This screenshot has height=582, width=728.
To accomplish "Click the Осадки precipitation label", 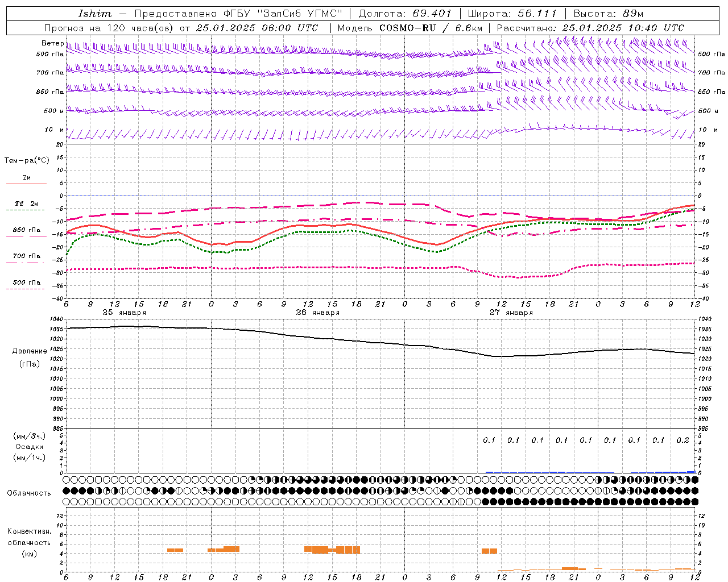I will [30, 447].
